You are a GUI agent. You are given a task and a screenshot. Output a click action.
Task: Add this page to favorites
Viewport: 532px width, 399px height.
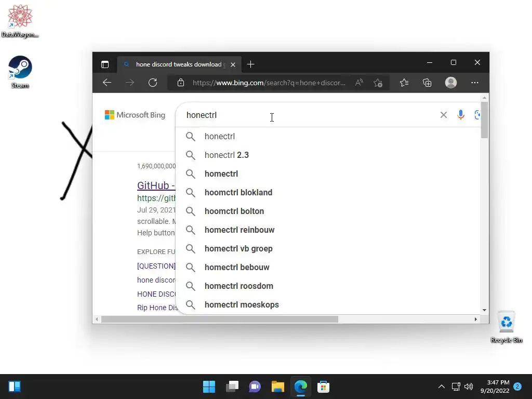click(378, 83)
